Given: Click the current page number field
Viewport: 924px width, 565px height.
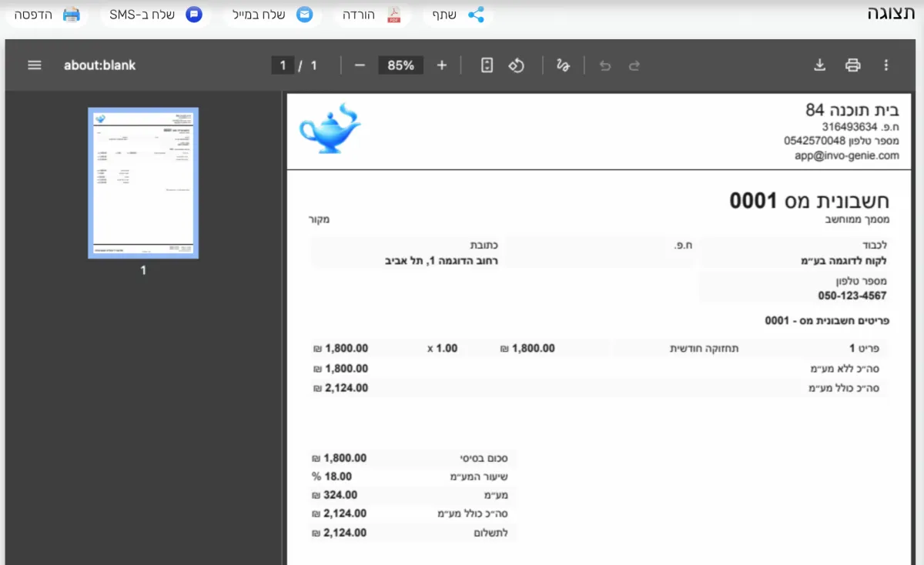Looking at the screenshot, I should coord(283,65).
